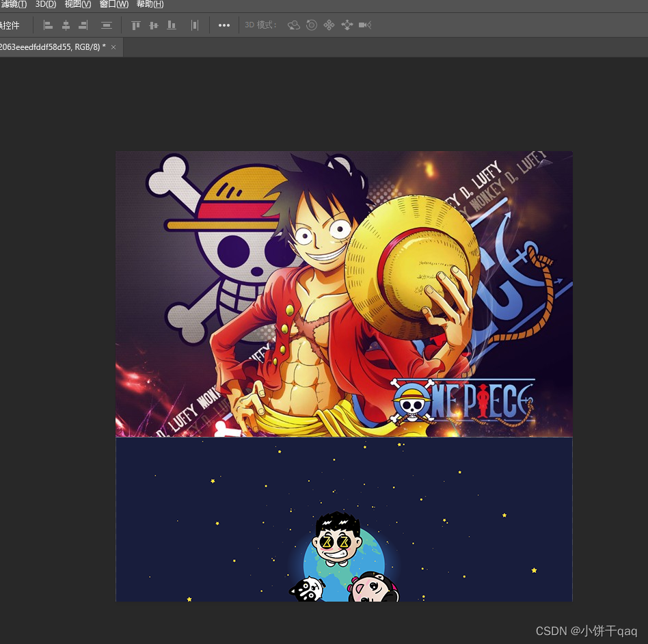Align top edges icon
Screen dimensions: 648x644
pyautogui.click(x=135, y=25)
